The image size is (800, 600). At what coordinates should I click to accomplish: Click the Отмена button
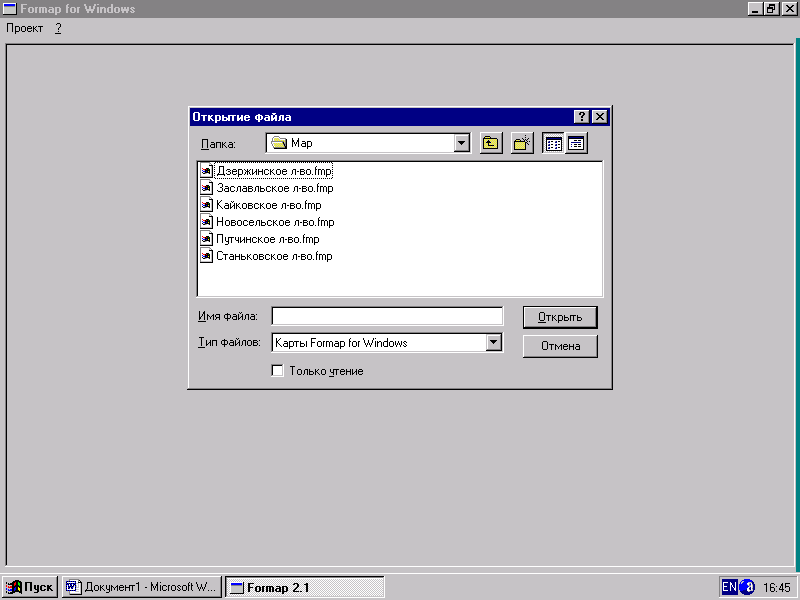(x=560, y=346)
